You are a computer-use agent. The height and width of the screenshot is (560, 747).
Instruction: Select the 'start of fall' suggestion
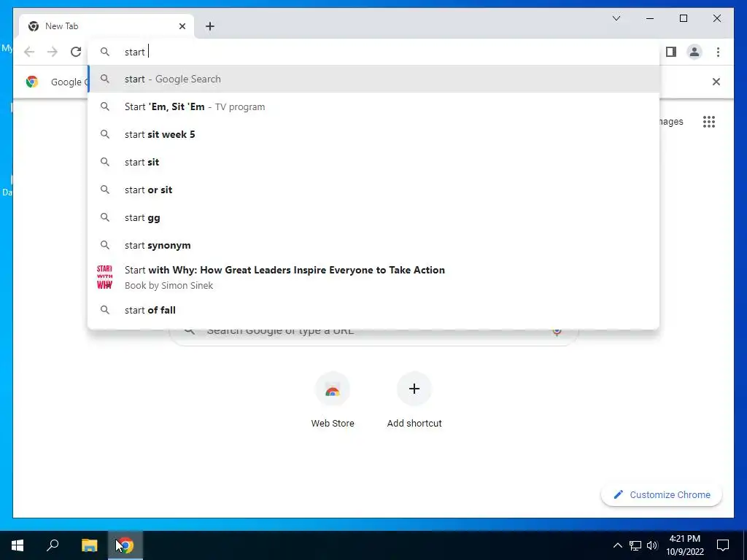click(x=373, y=310)
